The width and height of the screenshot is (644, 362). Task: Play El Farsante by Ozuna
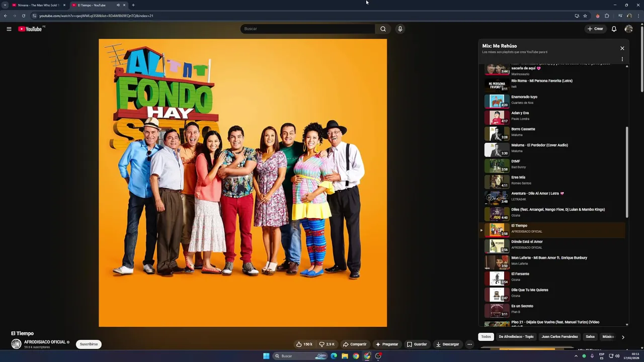[x=553, y=278]
